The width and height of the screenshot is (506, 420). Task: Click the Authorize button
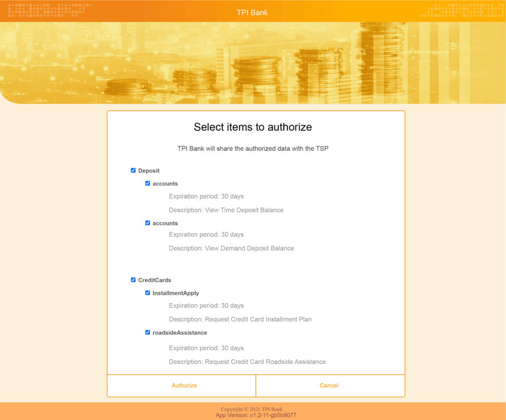point(184,385)
